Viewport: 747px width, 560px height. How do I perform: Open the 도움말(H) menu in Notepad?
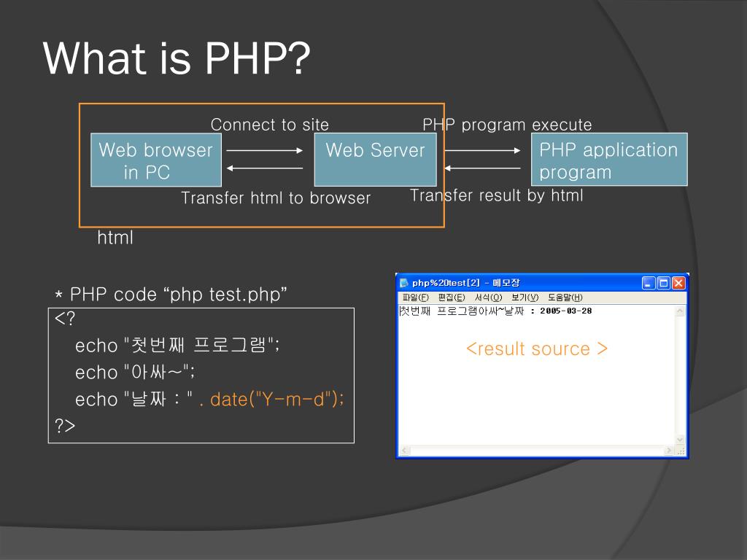pyautogui.click(x=565, y=297)
